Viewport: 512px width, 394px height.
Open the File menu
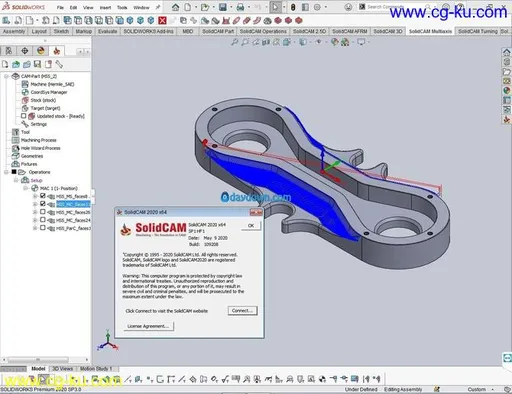coord(60,7)
